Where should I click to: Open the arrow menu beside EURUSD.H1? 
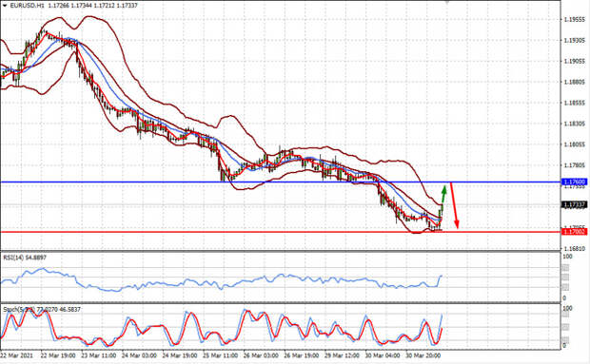pos(5,6)
